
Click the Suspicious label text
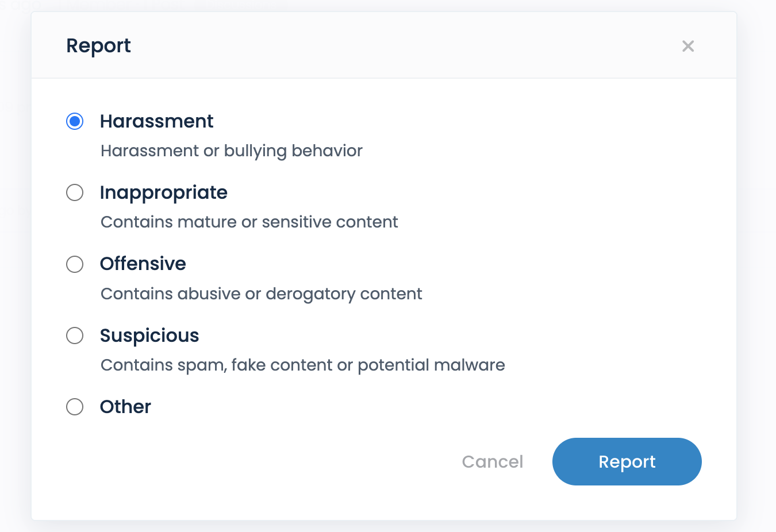coord(149,336)
